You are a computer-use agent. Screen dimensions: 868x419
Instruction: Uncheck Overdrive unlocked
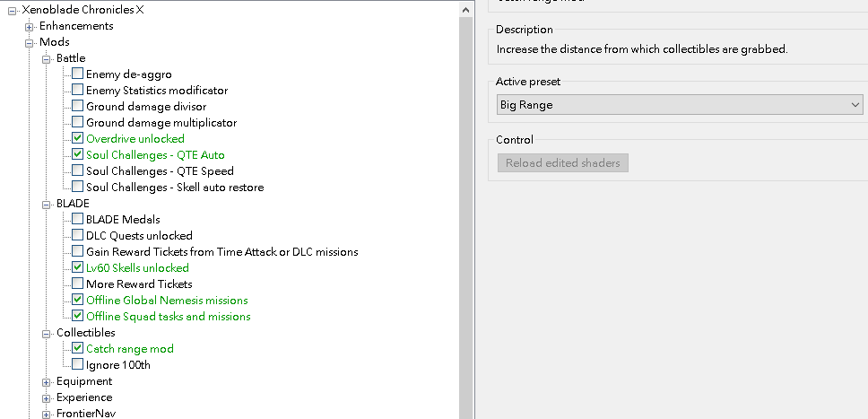[77, 138]
